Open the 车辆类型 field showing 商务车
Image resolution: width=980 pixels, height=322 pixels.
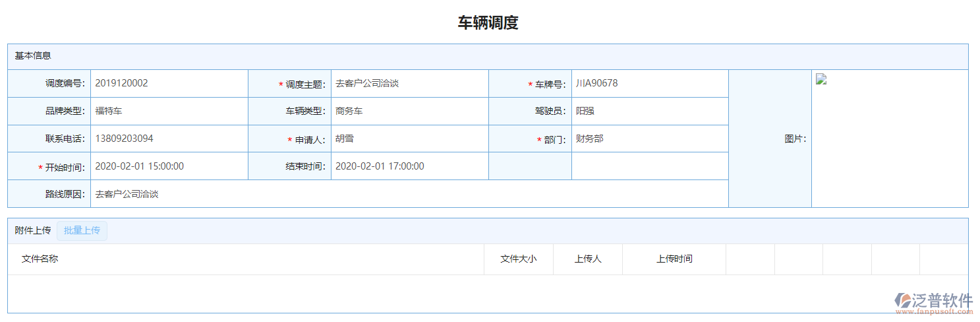tap(409, 112)
